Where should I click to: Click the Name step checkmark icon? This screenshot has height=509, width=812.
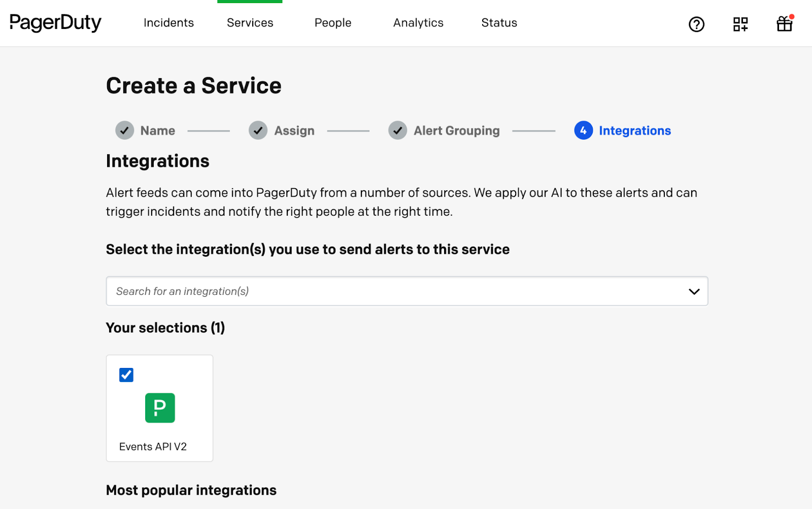[124, 130]
